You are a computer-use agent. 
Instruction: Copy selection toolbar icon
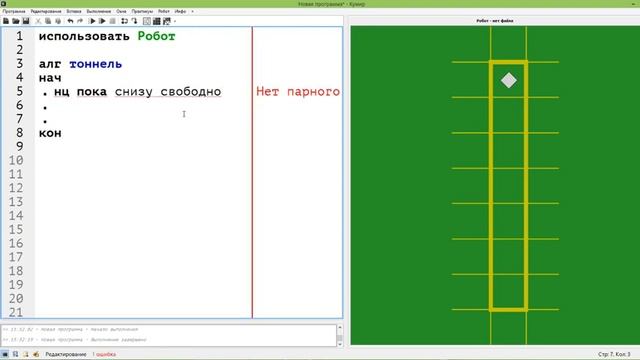pos(48,21)
